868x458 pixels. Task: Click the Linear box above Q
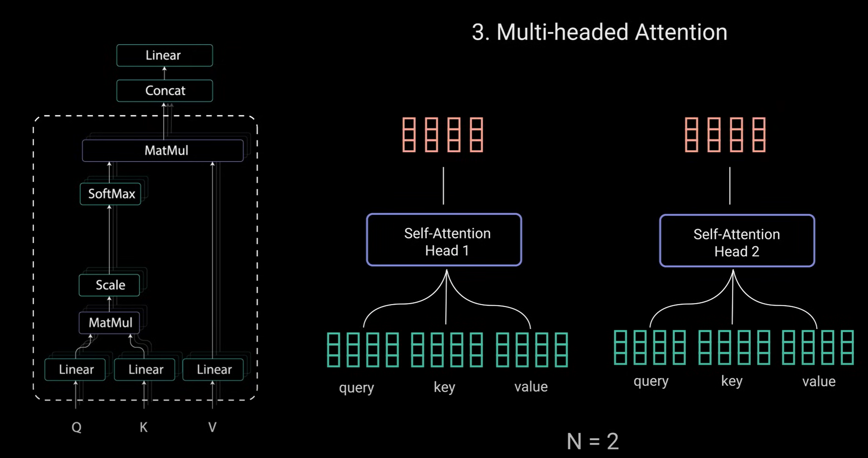click(75, 369)
